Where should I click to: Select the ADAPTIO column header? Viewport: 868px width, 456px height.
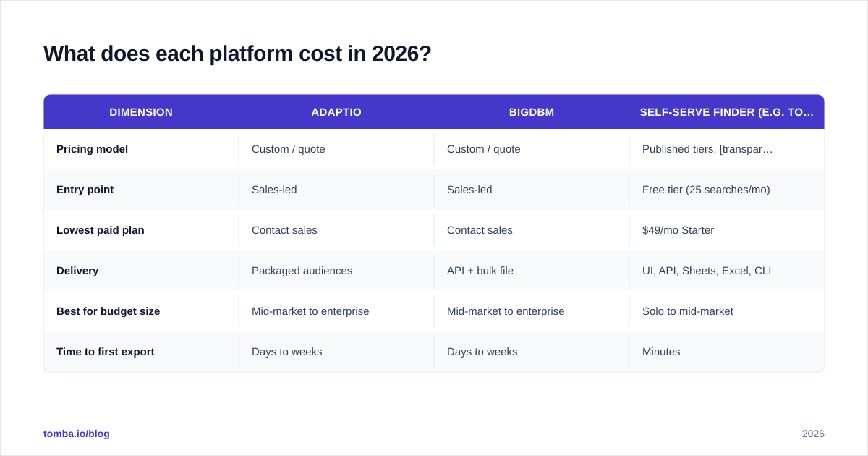point(336,112)
